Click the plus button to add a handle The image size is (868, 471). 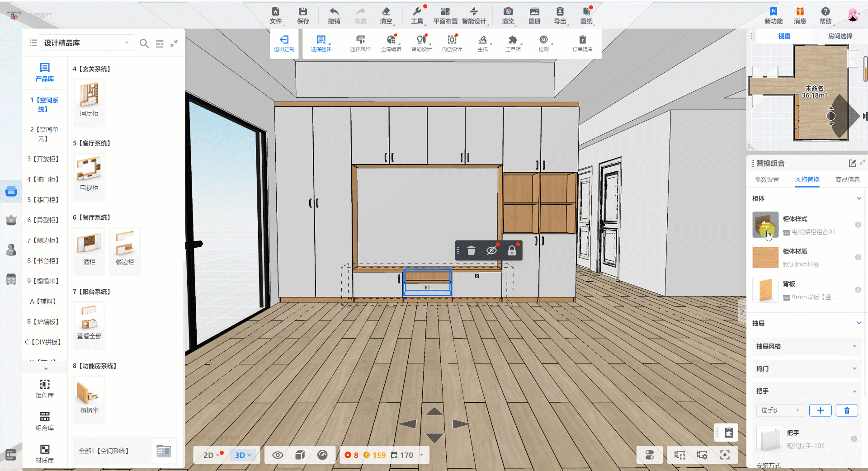coord(820,410)
